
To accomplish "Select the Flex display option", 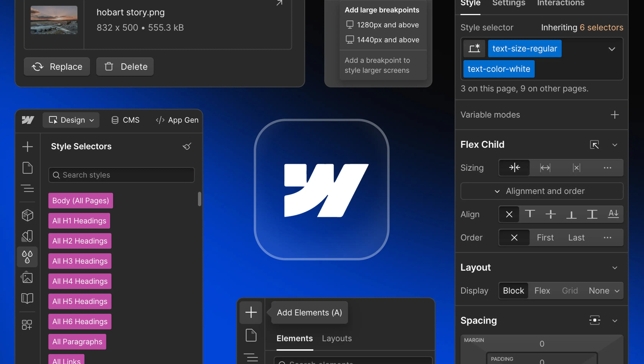I will pyautogui.click(x=542, y=290).
